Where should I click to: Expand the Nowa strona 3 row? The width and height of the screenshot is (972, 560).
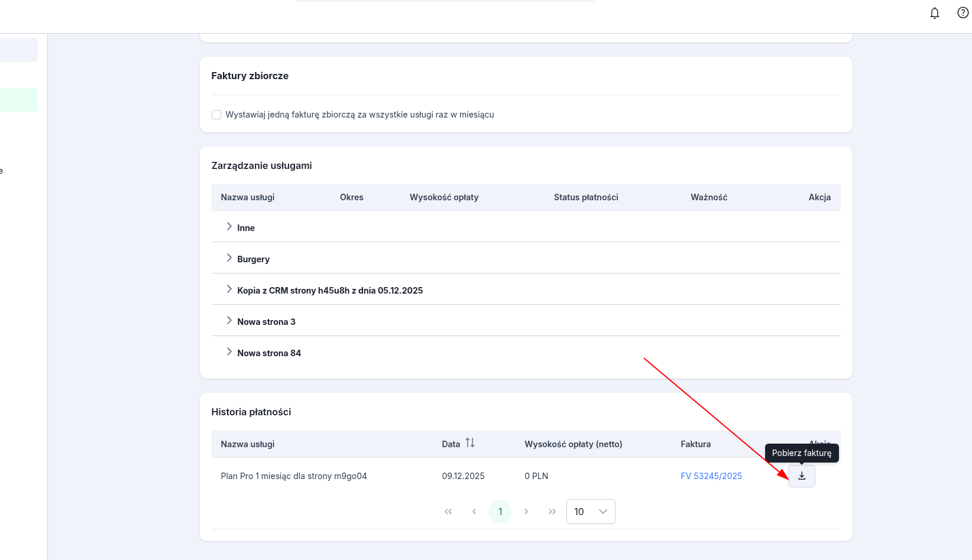229,321
